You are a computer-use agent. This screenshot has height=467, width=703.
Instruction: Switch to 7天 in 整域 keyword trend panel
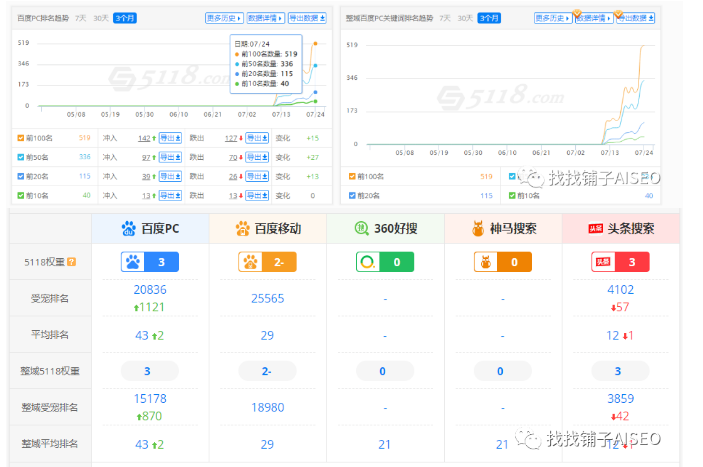[445, 18]
